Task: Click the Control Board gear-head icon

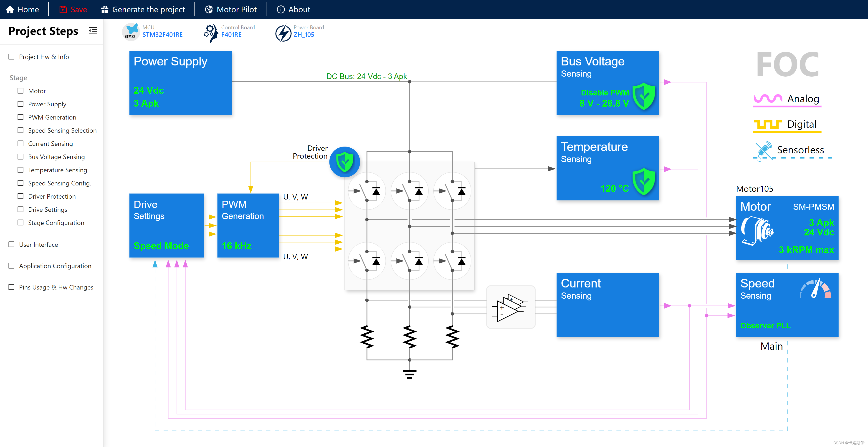Action: coord(211,33)
